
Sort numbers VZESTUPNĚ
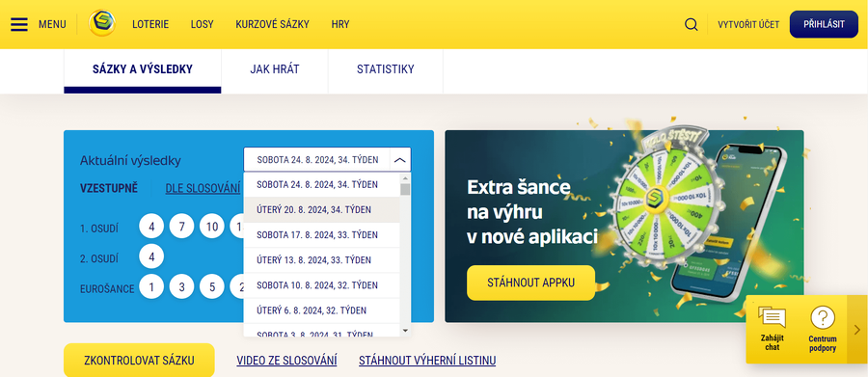click(x=108, y=188)
